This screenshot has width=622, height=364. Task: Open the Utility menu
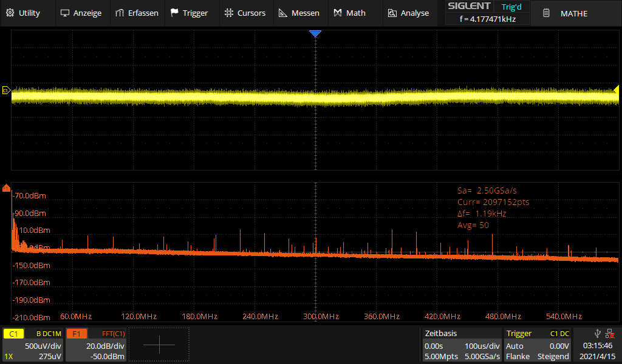pyautogui.click(x=22, y=13)
